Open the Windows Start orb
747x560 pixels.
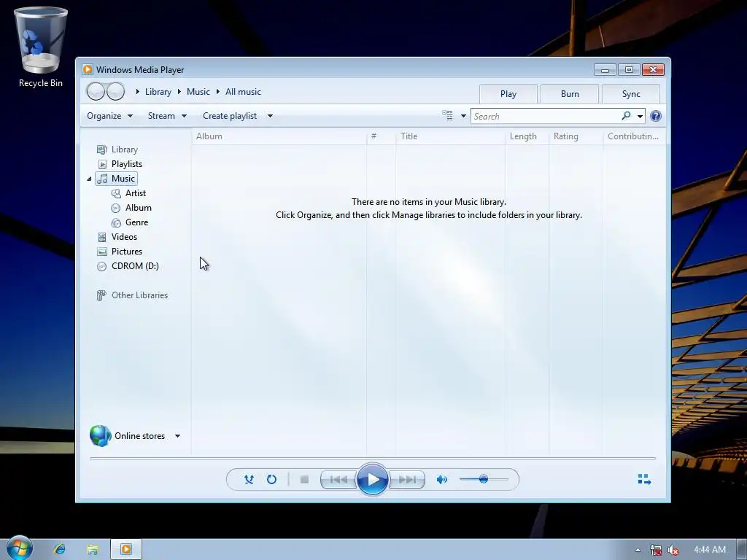coord(20,548)
